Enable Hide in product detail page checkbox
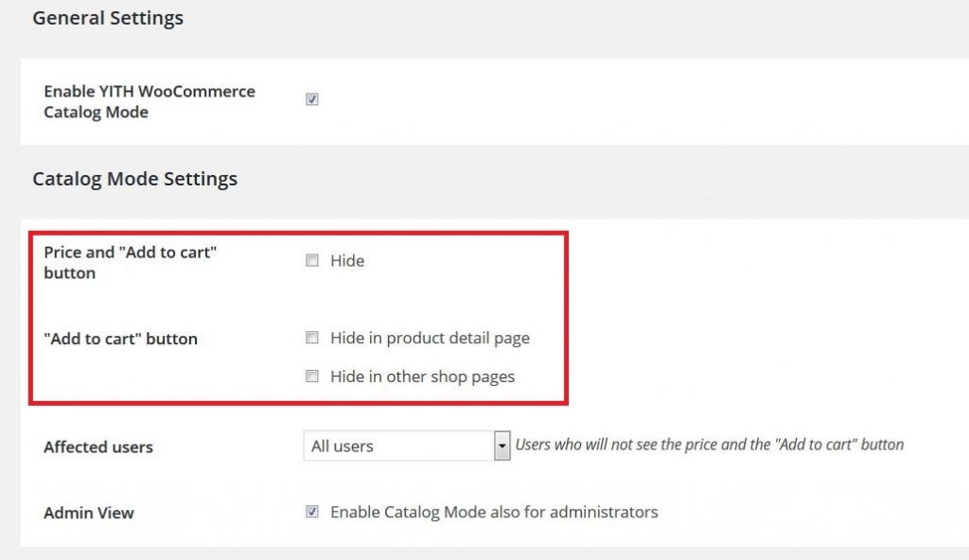The width and height of the screenshot is (969, 560). click(312, 338)
